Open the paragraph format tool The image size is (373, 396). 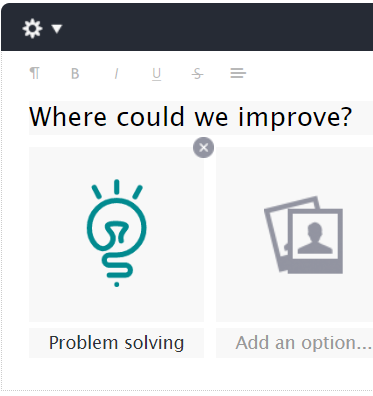point(35,73)
